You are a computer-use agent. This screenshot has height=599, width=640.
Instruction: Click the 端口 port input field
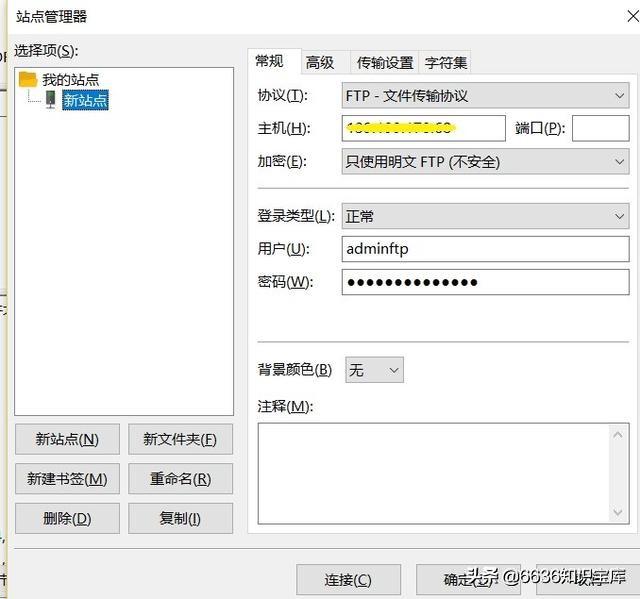pyautogui.click(x=600, y=128)
